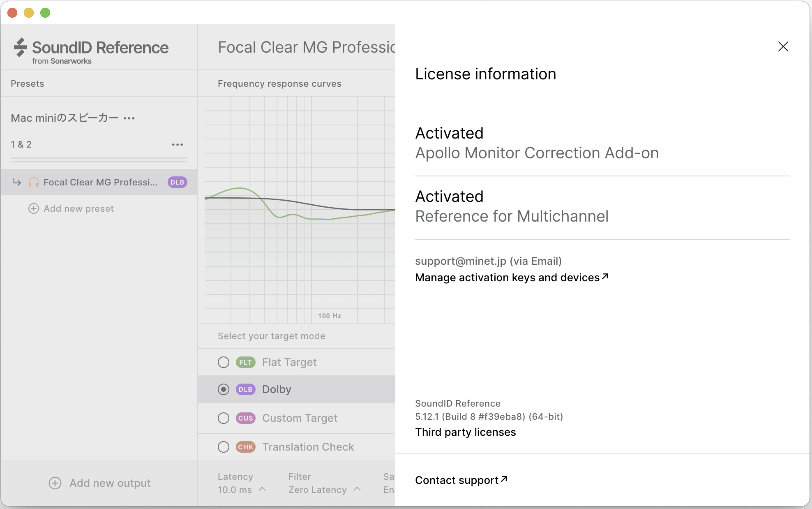This screenshot has height=509, width=812.
Task: Click the arrow icon next to Contact support
Action: click(504, 479)
